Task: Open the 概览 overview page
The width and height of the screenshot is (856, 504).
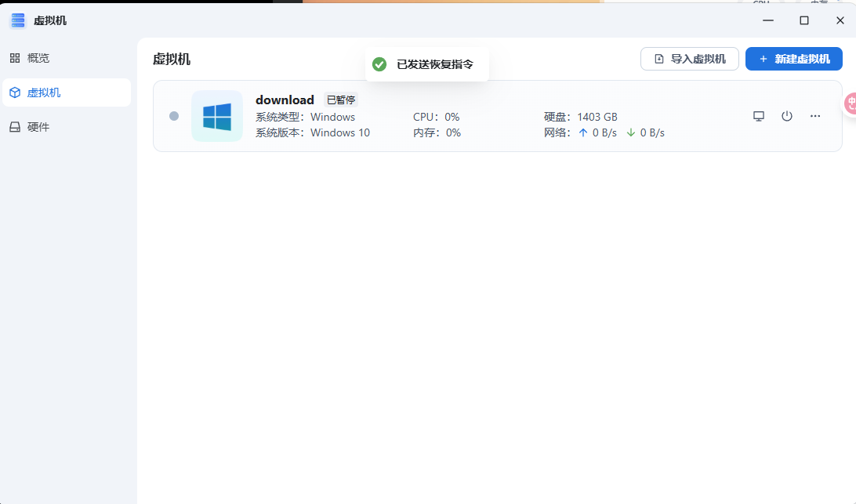Action: pyautogui.click(x=38, y=58)
